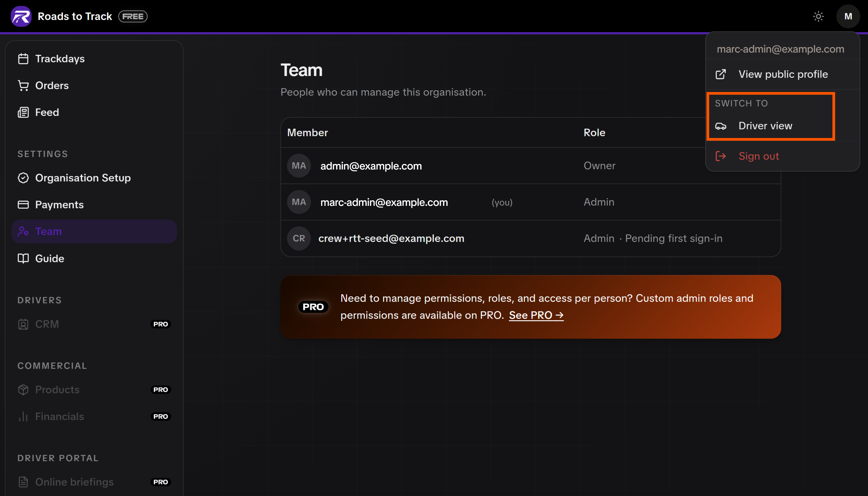Viewport: 868px width, 496px height.
Task: Click the Payments card icon
Action: click(23, 205)
